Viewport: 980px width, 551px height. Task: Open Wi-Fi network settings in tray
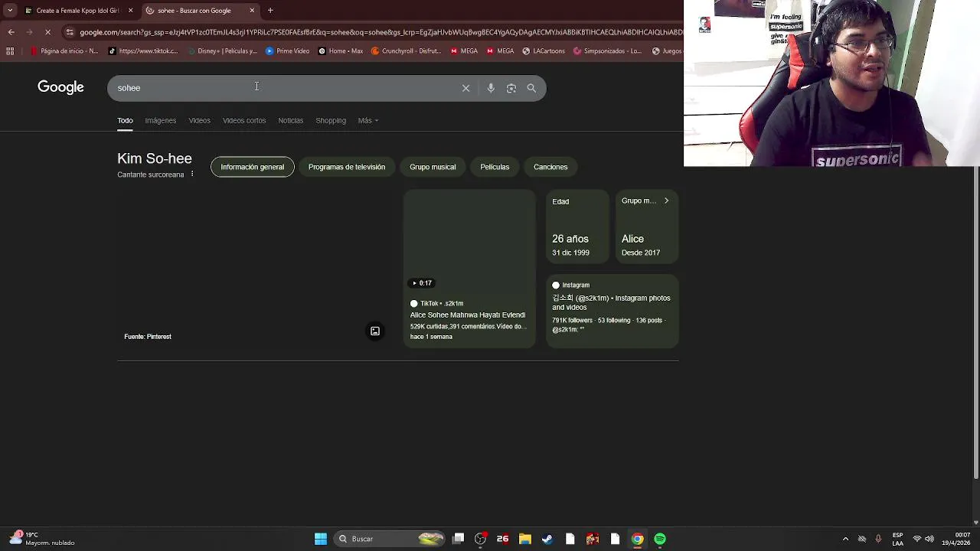pos(916,539)
